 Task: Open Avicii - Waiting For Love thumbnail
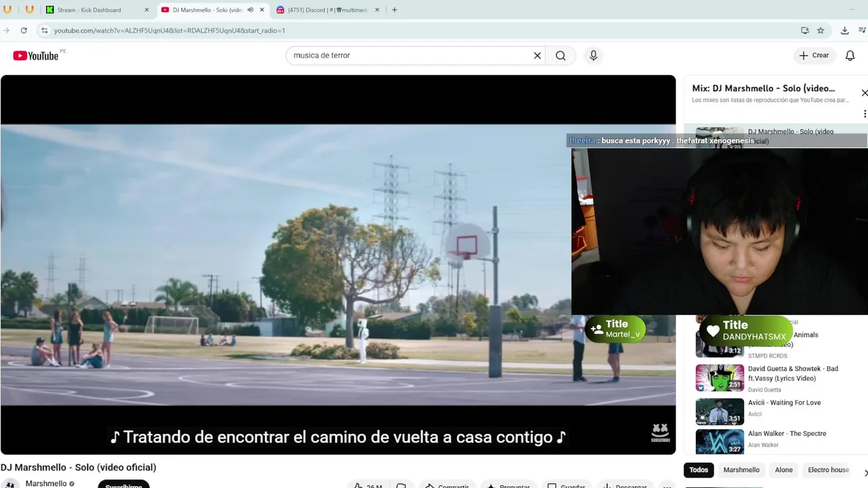pyautogui.click(x=719, y=411)
